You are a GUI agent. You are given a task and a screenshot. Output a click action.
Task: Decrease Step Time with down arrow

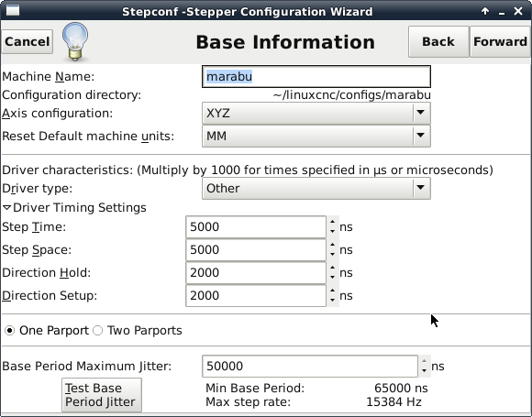coord(332,232)
